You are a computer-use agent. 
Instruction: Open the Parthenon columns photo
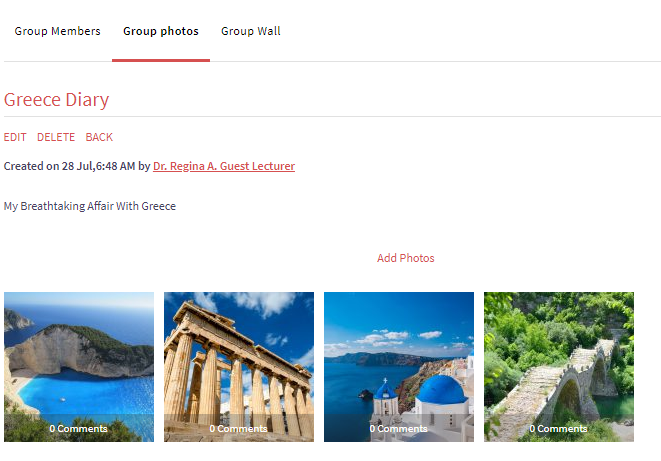tap(239, 355)
